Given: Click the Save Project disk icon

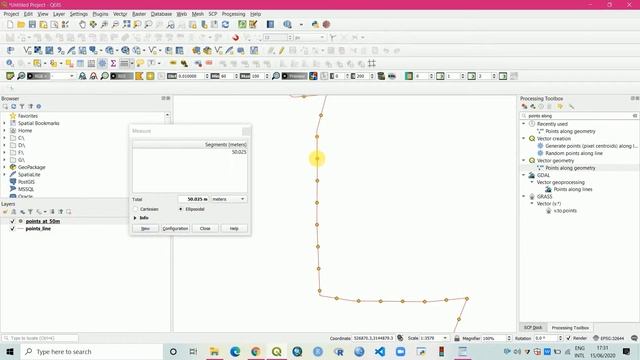Looking at the screenshot, I should (32, 24).
